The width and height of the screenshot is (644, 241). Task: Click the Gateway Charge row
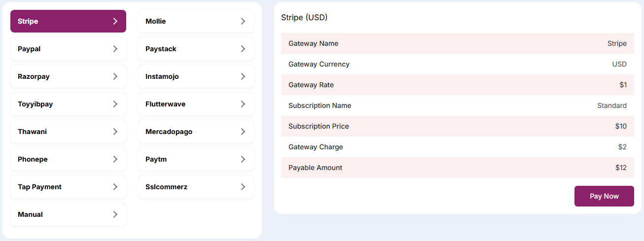[457, 147]
